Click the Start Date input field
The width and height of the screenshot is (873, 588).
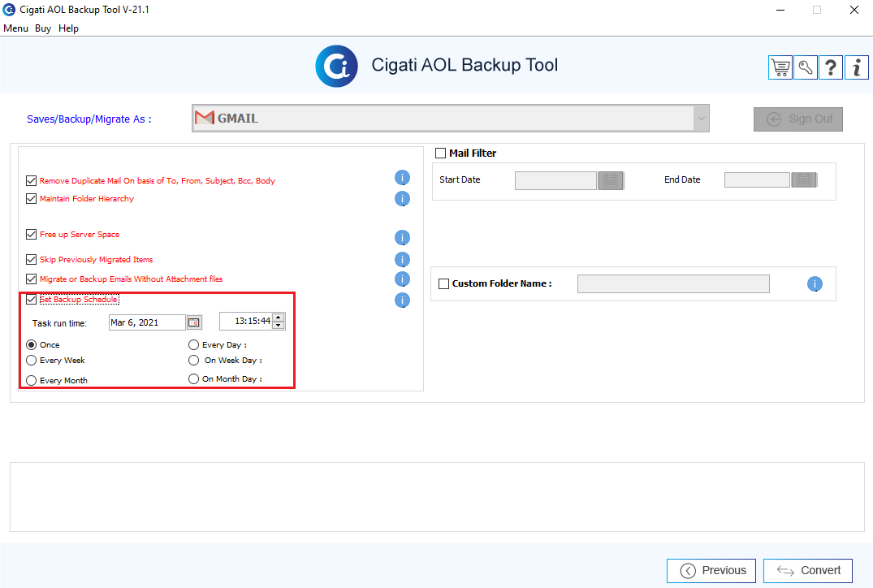[x=555, y=180]
